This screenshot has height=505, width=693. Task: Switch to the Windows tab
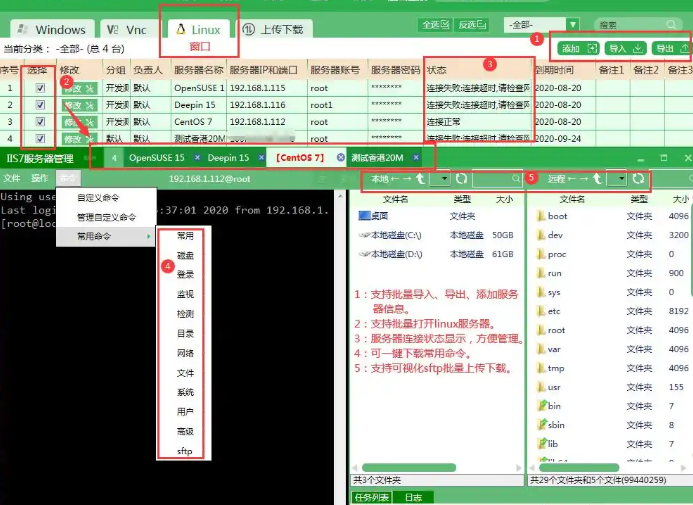tap(52, 29)
